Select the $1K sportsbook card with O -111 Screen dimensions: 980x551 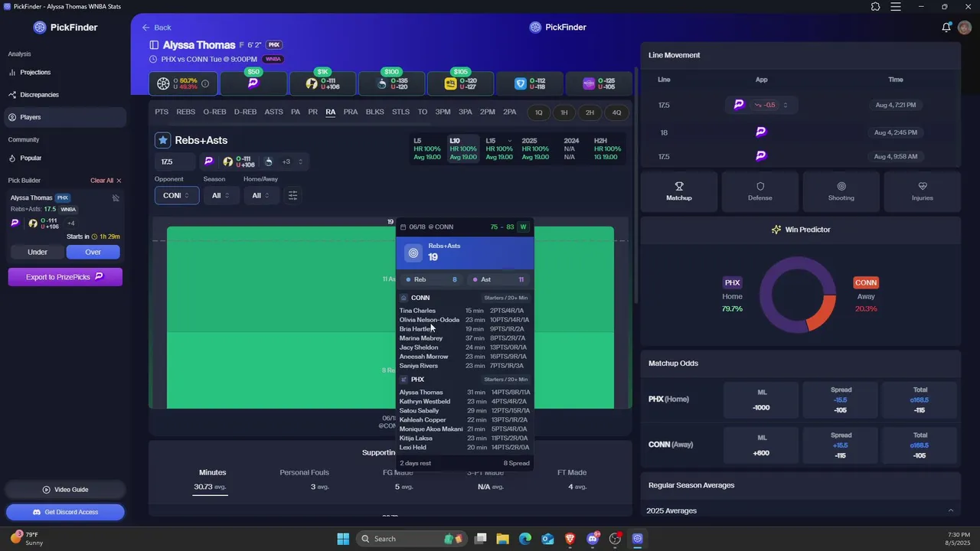tap(322, 83)
